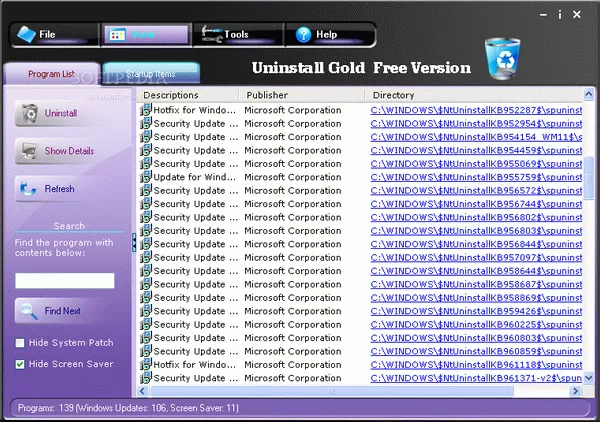Click the hammer and wrench Tools icon

pos(212,34)
